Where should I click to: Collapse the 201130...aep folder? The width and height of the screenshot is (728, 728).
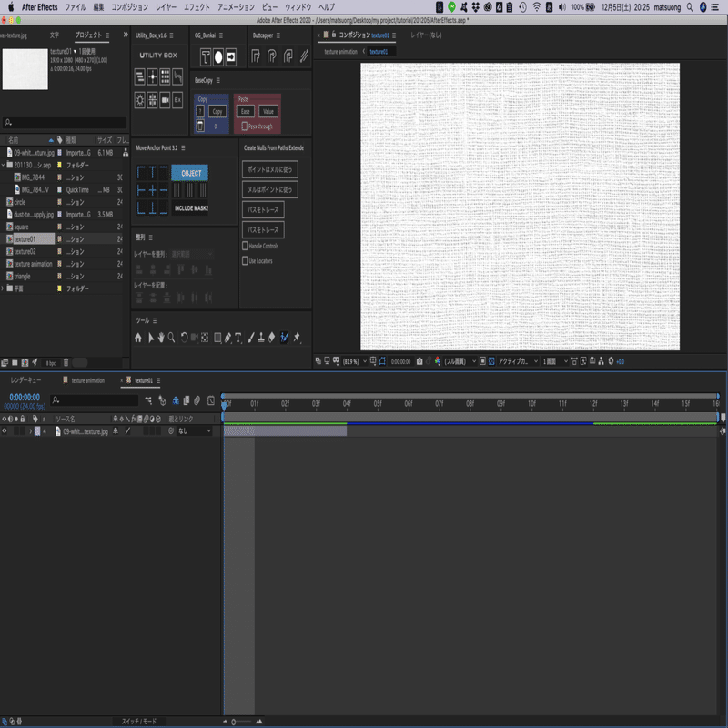(x=3, y=165)
